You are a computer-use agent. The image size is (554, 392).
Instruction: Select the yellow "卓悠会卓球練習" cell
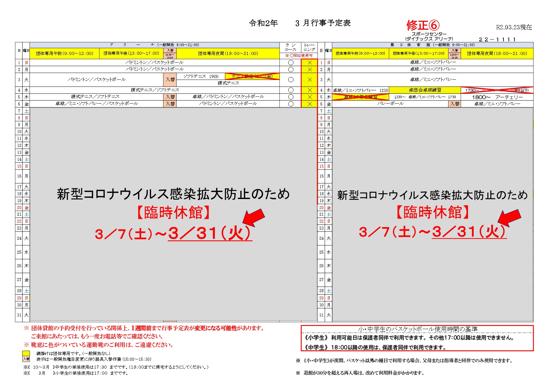pyautogui.click(x=425, y=90)
